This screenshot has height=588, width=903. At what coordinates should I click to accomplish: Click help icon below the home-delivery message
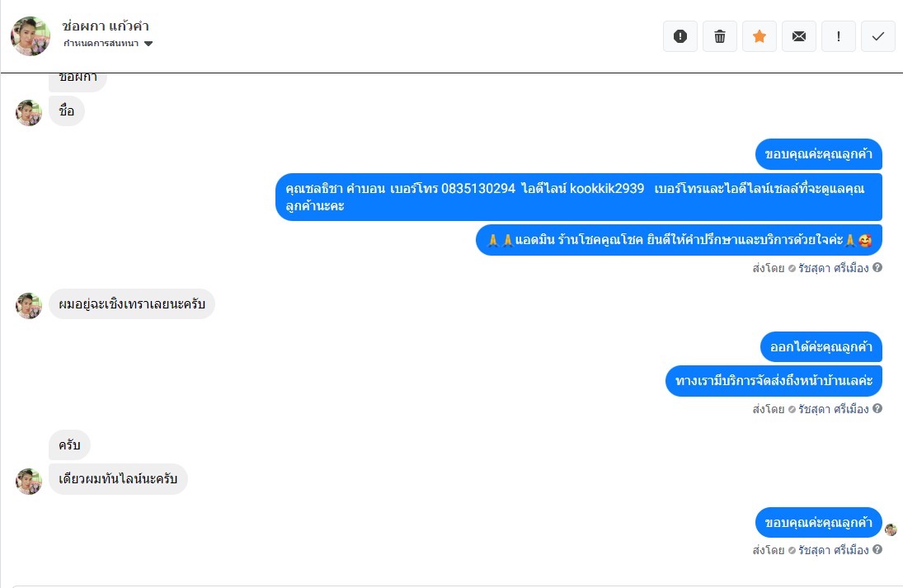877,409
